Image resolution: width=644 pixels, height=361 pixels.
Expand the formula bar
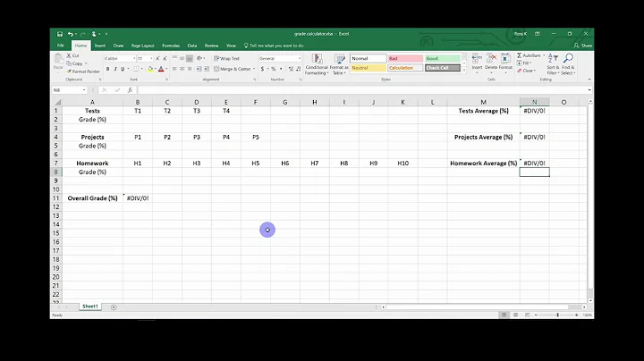[589, 90]
